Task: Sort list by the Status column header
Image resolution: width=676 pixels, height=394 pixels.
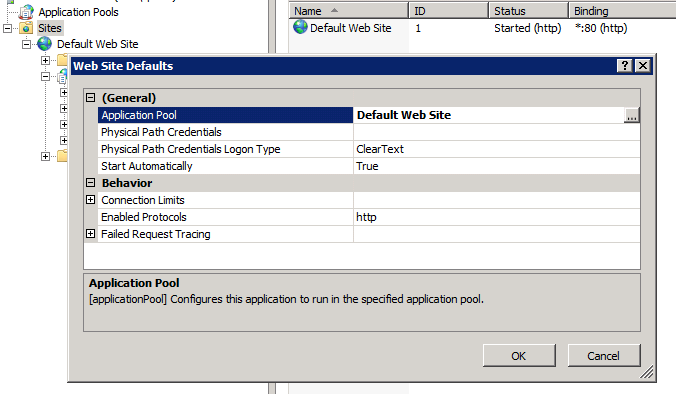Action: pos(529,11)
